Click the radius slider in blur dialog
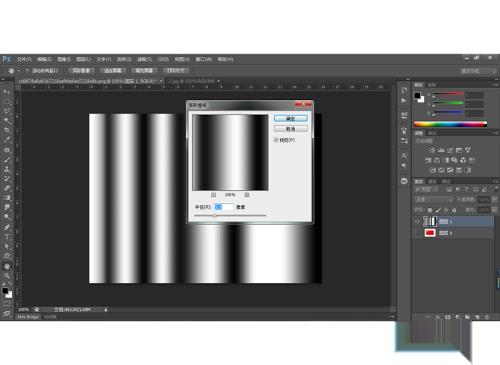The width and height of the screenshot is (500, 365). [230, 216]
